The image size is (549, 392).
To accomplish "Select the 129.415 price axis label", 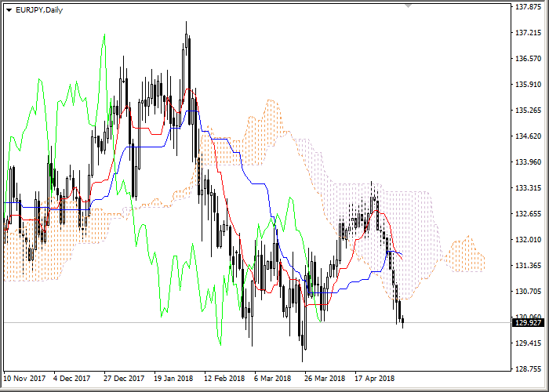I will point(528,343).
